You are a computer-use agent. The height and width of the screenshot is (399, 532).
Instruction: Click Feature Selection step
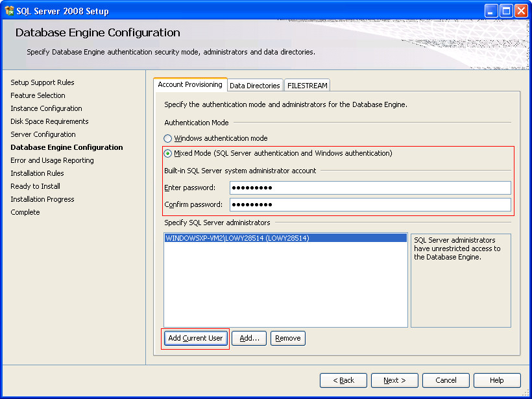pyautogui.click(x=38, y=95)
